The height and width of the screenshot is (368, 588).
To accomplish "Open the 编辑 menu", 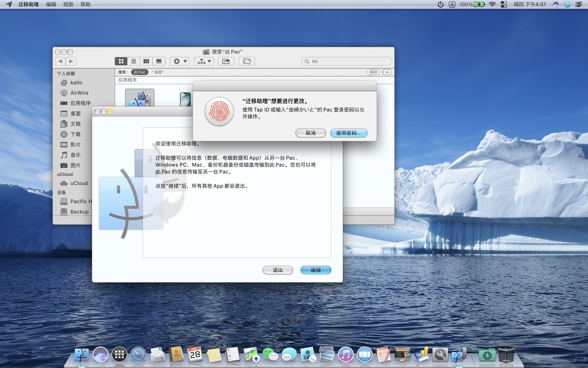I will [51, 4].
